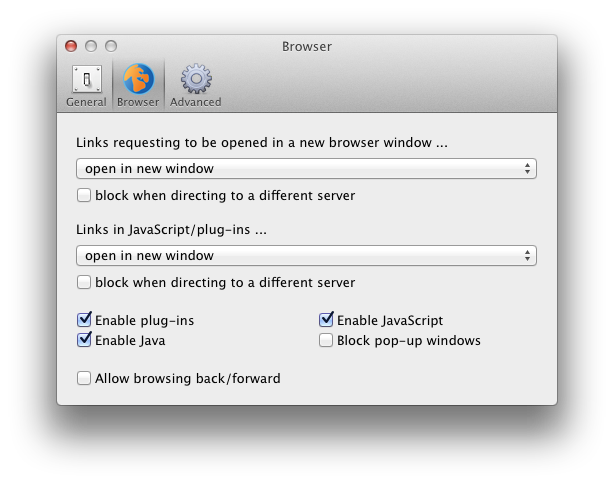This screenshot has width=614, height=484.
Task: Open dropdown for Links in JavaScript/plug-ins
Action: click(306, 256)
